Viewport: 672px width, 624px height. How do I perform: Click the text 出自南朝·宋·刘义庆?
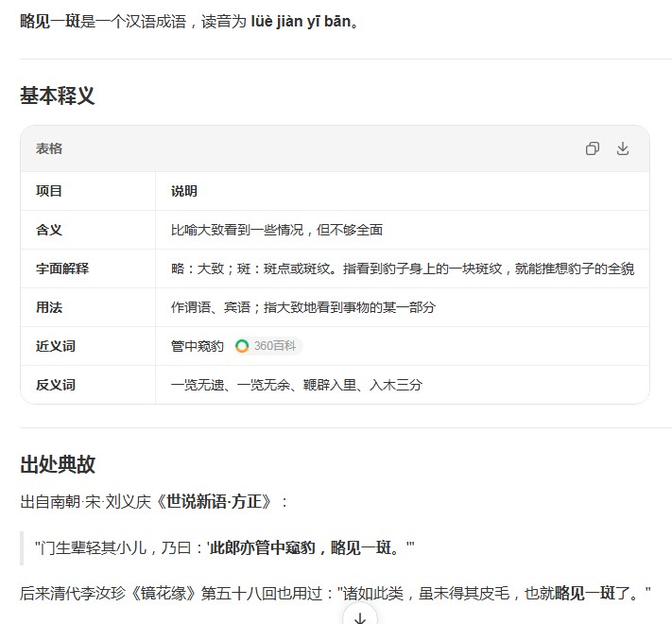[x=86, y=501]
